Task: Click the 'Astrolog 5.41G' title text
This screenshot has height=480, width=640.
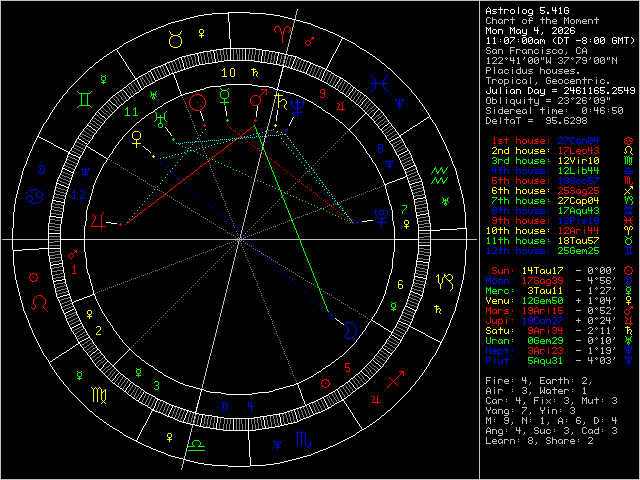Action: point(527,11)
